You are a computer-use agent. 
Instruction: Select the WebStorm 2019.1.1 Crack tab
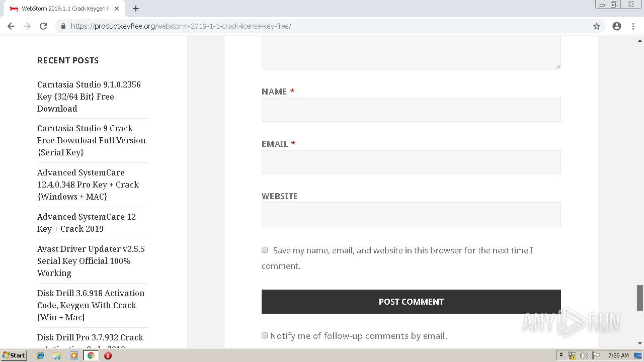click(64, 9)
